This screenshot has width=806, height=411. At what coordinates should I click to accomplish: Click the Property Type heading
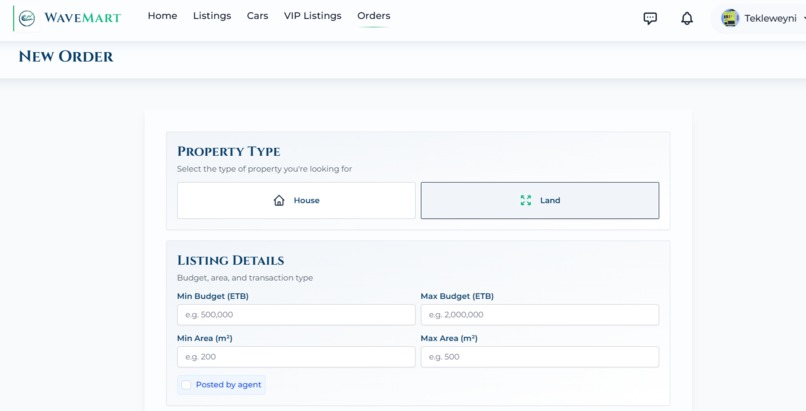[x=229, y=152]
